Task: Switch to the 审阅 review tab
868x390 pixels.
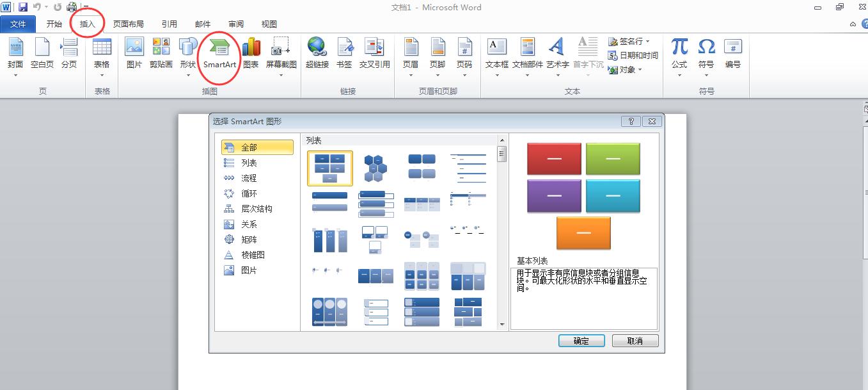Action: (x=236, y=24)
